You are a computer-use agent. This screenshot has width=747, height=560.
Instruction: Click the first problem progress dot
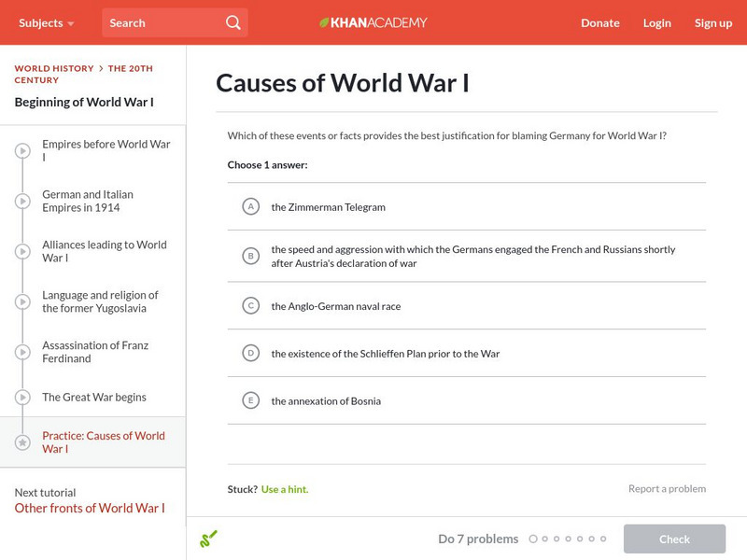[x=533, y=539]
